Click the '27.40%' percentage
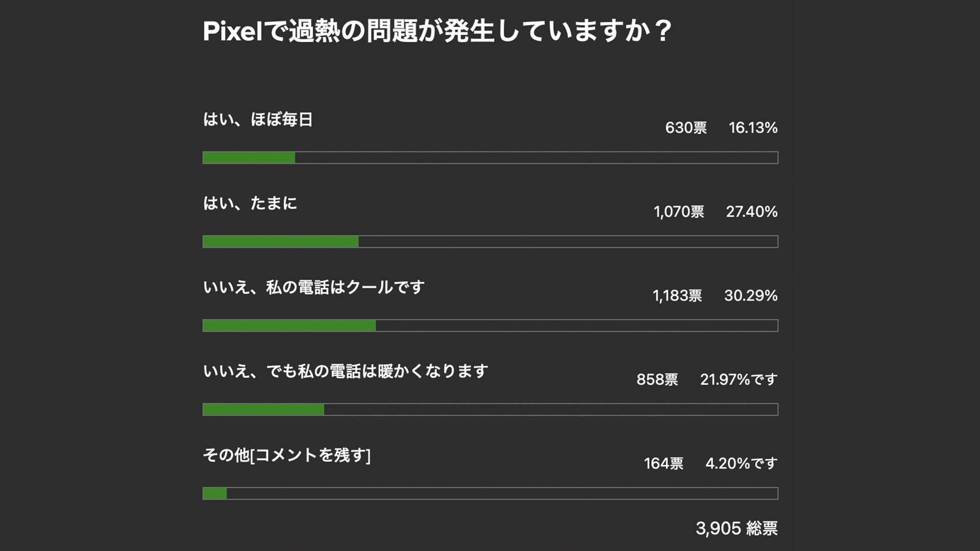Image resolution: width=980 pixels, height=551 pixels. tap(751, 212)
